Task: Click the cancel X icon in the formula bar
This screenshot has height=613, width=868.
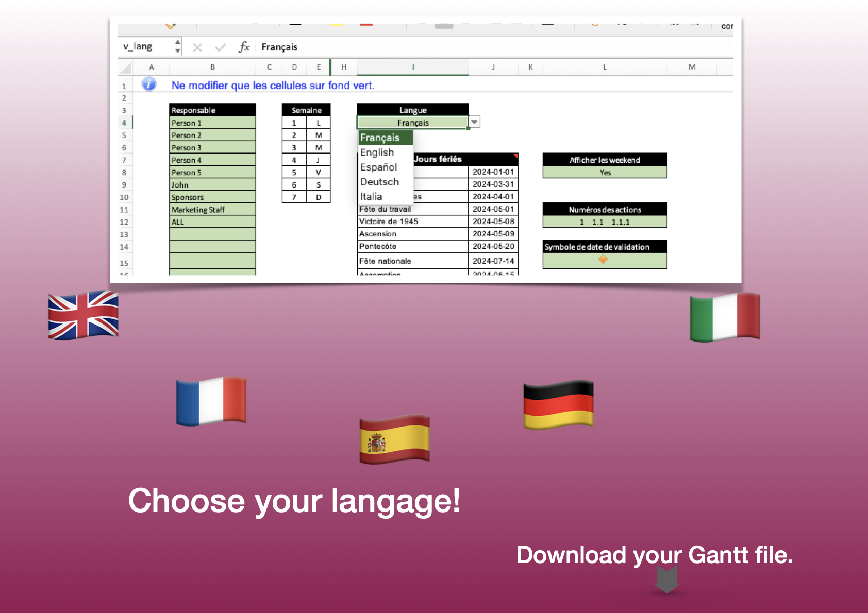Action: (x=197, y=47)
